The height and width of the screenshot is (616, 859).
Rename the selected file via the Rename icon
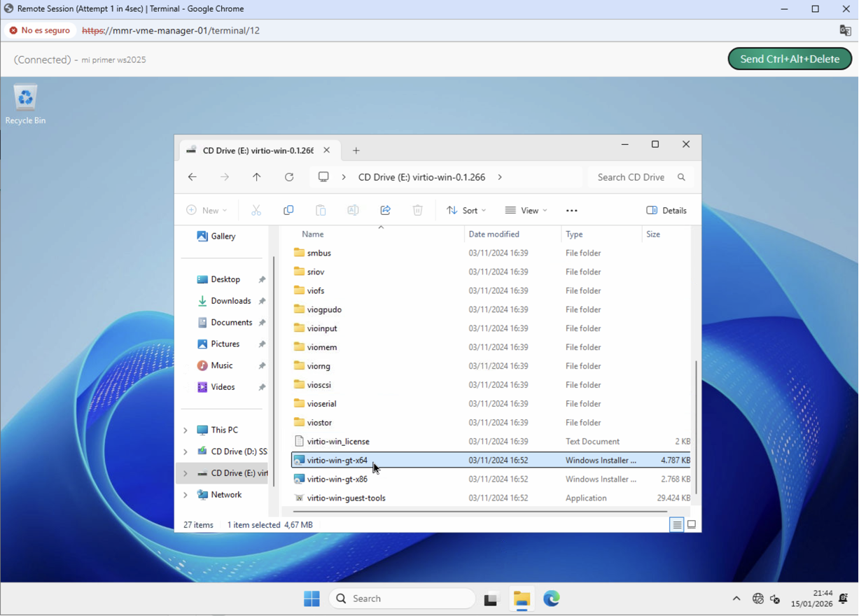353,210
